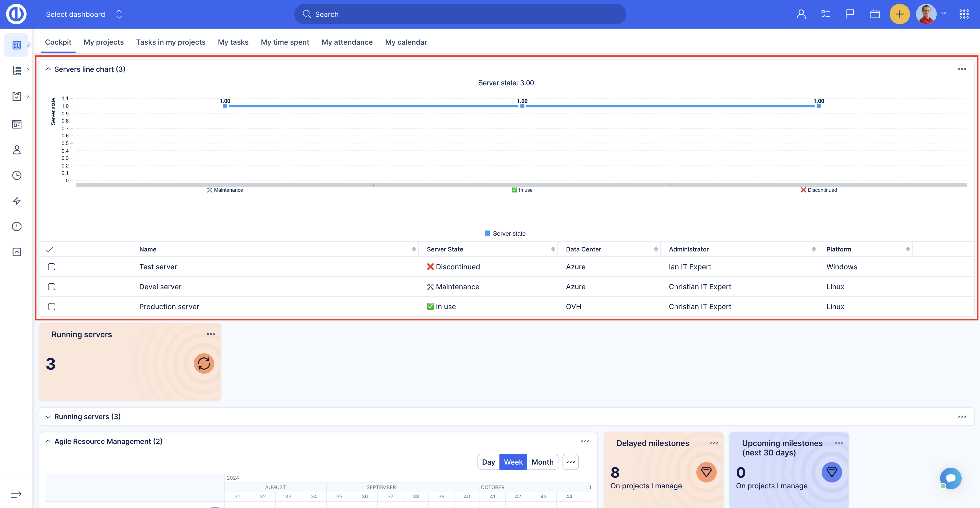Click refresh icon on Running servers card
The image size is (980, 508).
(x=204, y=364)
